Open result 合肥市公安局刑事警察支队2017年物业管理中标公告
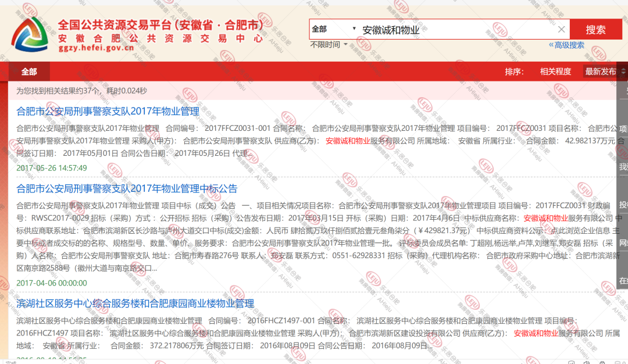 127,188
